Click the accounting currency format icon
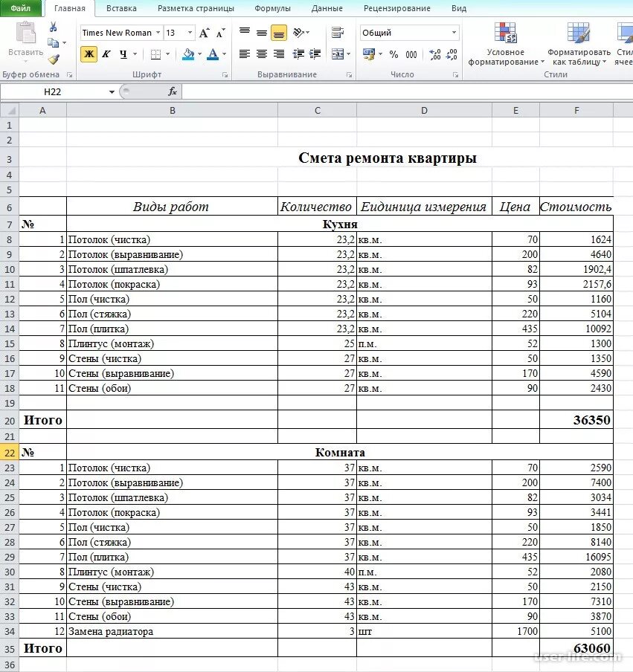 tap(368, 54)
